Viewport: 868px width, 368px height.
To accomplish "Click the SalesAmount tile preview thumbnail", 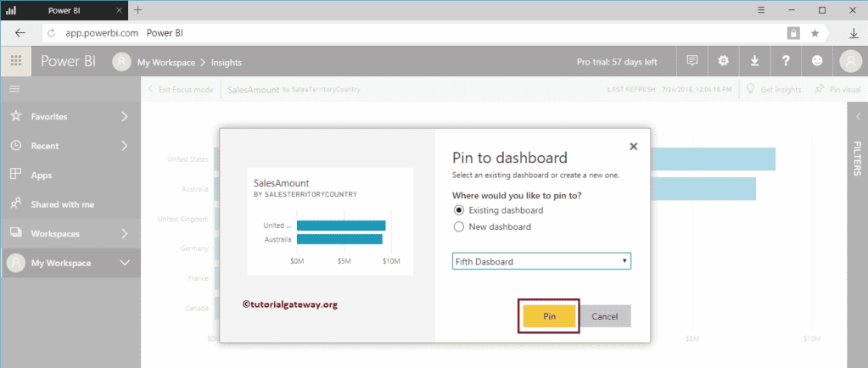I will [330, 221].
